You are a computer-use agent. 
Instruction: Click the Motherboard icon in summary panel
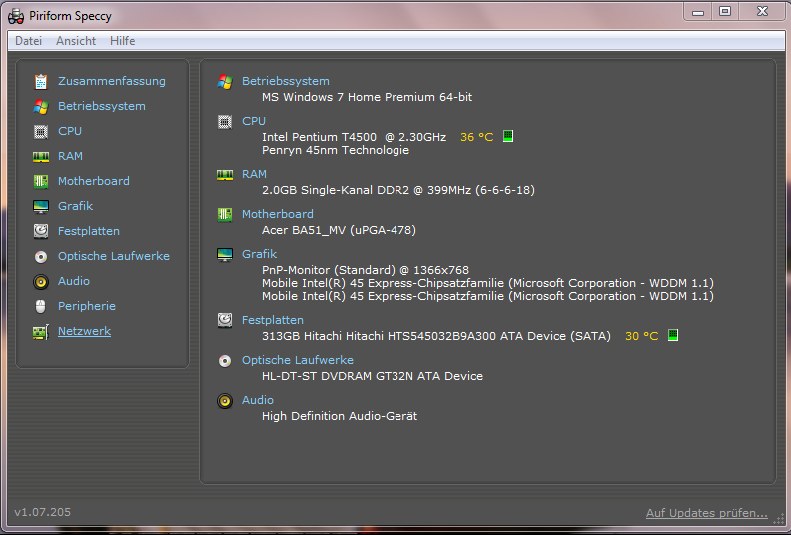coord(225,214)
